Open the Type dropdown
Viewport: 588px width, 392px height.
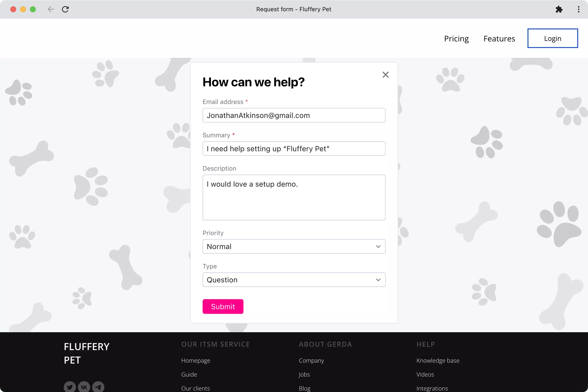coord(294,280)
